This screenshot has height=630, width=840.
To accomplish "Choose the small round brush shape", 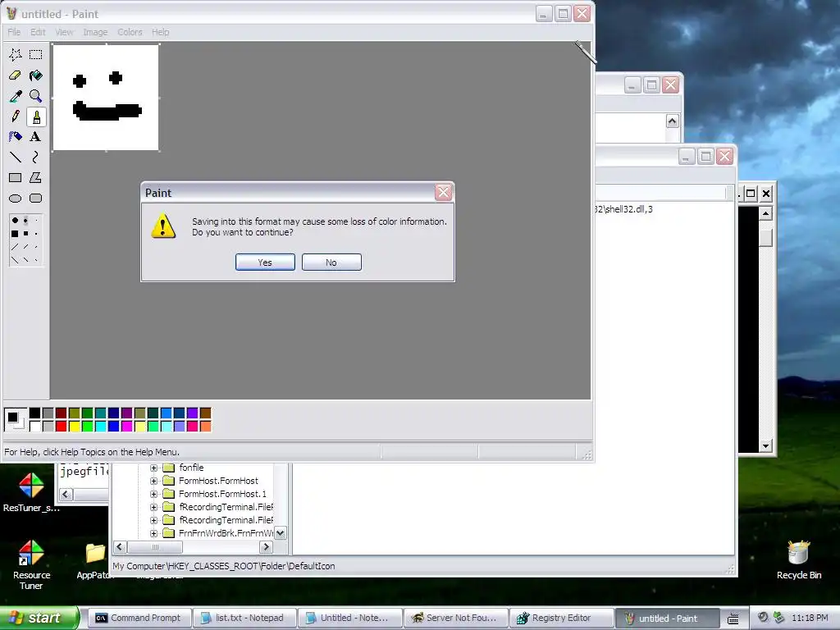I will (36, 220).
